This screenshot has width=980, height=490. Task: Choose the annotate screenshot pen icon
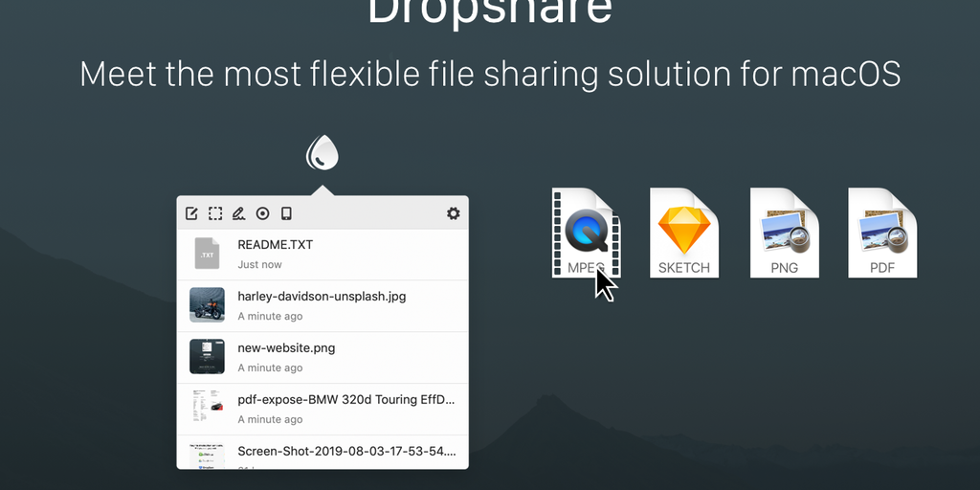point(238,213)
